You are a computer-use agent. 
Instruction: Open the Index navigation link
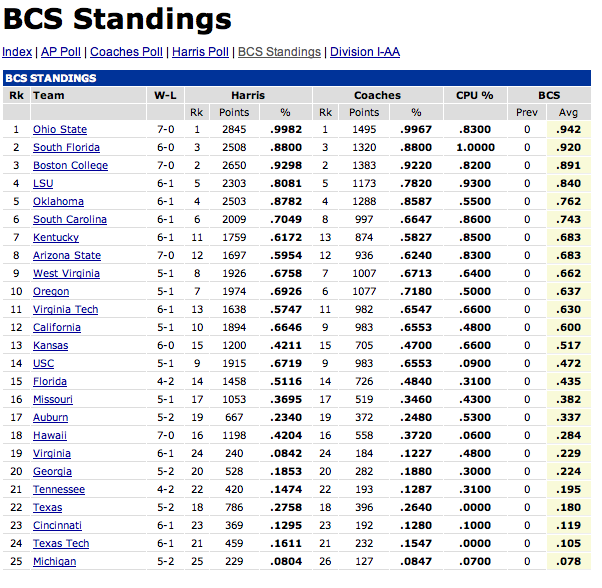[x=17, y=52]
